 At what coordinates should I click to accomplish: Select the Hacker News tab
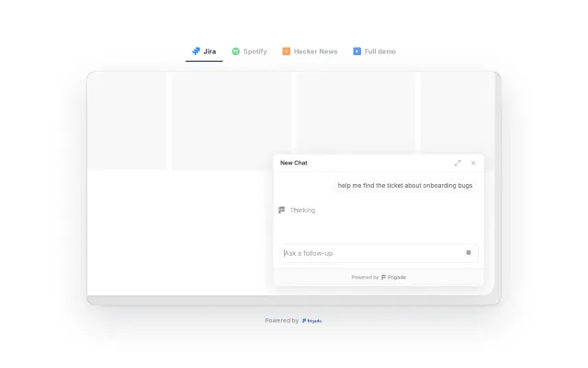click(311, 52)
